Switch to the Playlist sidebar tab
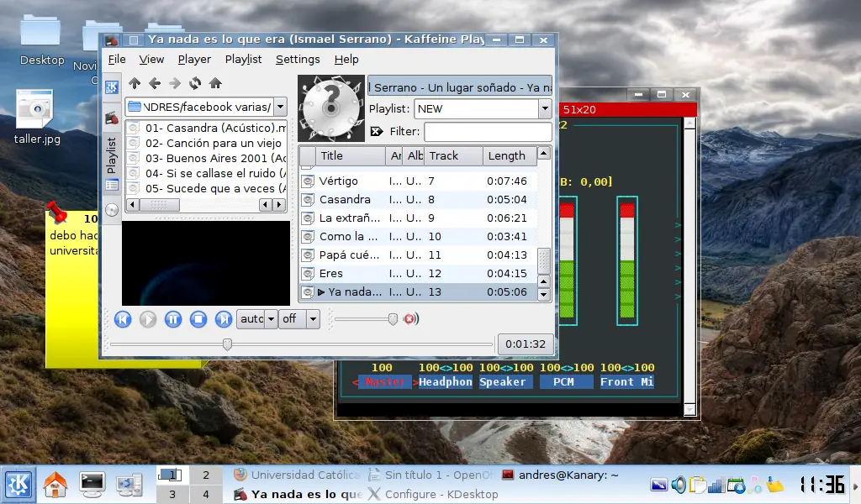This screenshot has height=504, width=861. 112,164
